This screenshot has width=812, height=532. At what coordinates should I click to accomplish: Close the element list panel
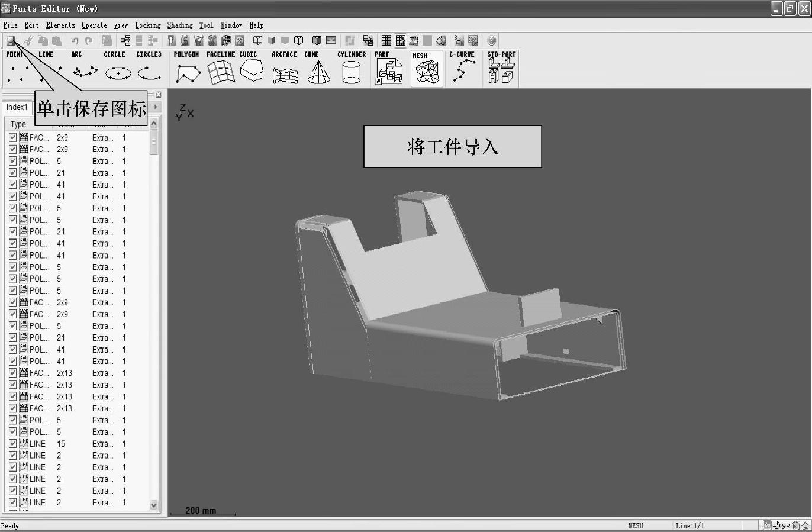[x=158, y=95]
